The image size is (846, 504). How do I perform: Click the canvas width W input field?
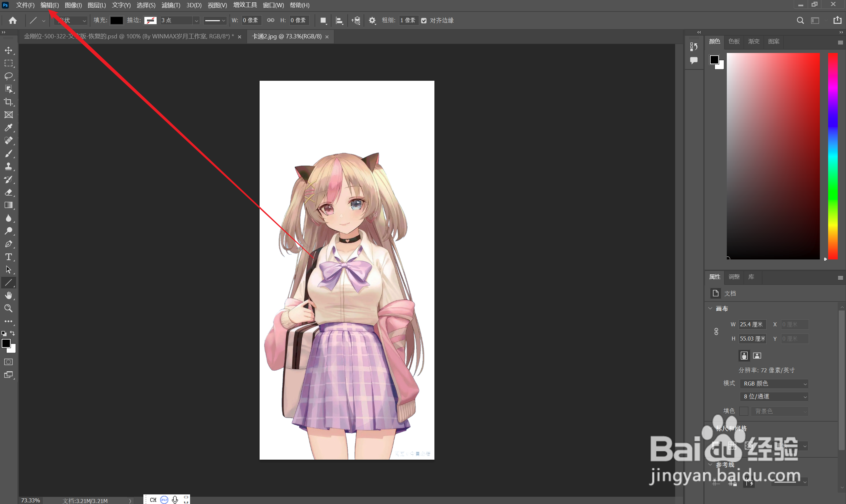[752, 324]
